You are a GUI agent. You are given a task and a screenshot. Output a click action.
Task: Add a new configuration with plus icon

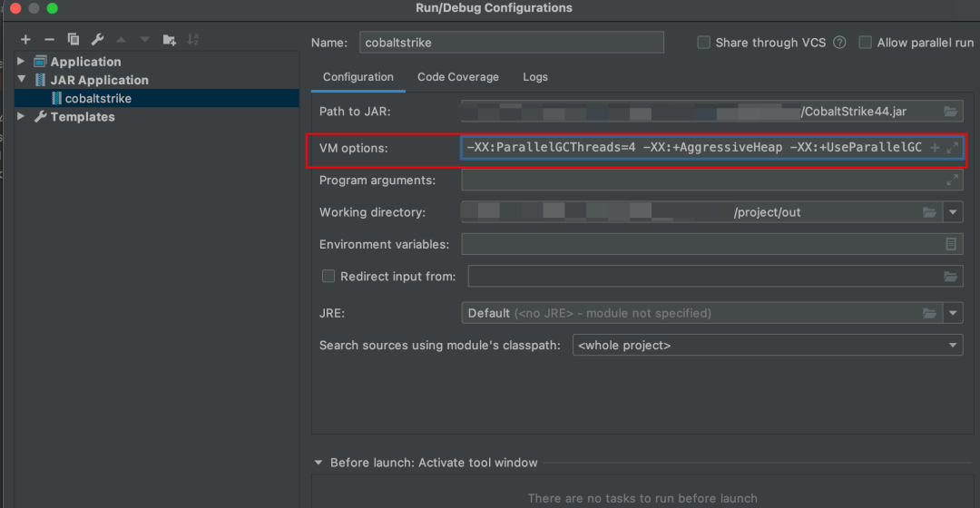(25, 39)
